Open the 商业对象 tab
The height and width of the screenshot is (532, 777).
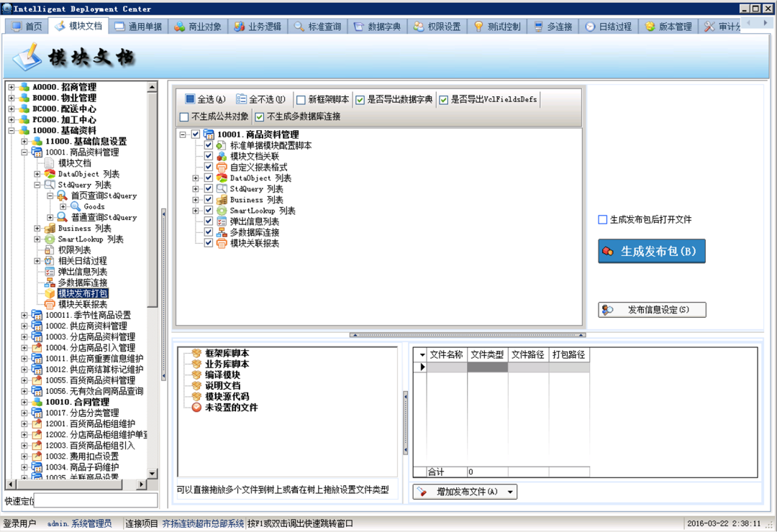pyautogui.click(x=198, y=27)
